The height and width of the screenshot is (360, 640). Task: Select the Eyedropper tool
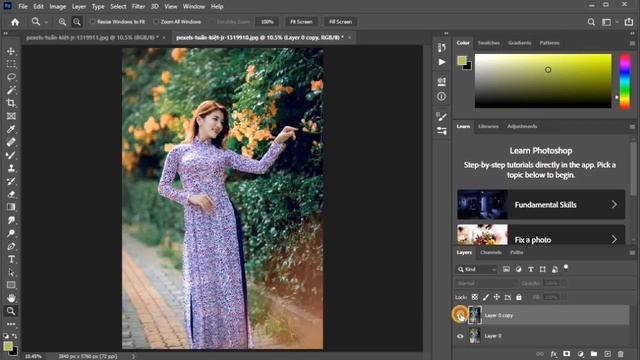(x=11, y=129)
